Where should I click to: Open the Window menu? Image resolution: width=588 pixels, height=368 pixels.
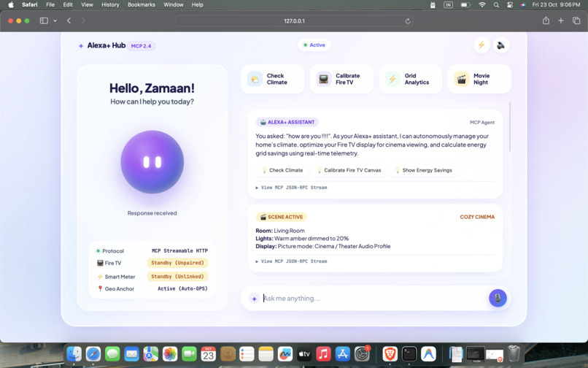pos(173,4)
